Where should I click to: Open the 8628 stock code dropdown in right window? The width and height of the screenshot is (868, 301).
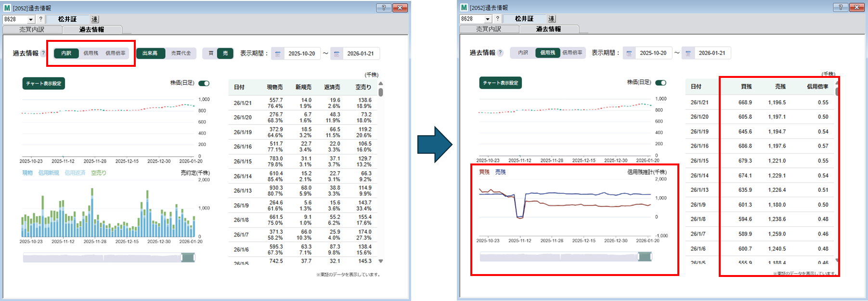coord(488,19)
